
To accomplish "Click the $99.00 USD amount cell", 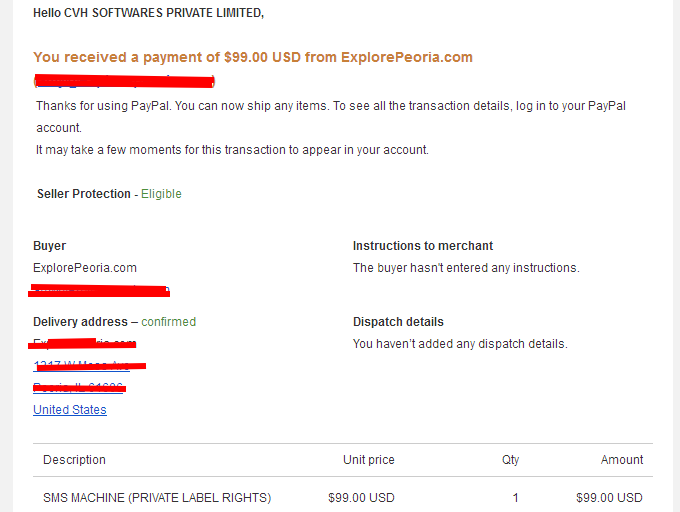I will coord(609,498).
